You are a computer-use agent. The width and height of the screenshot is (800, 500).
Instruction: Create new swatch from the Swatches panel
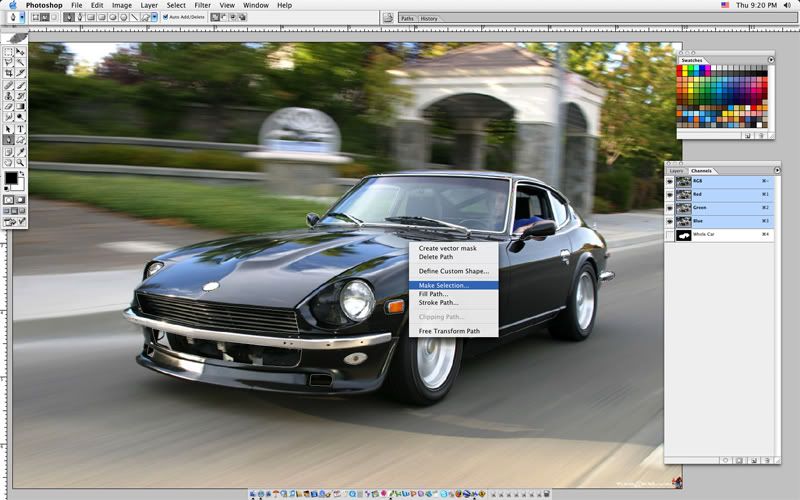tap(748, 134)
